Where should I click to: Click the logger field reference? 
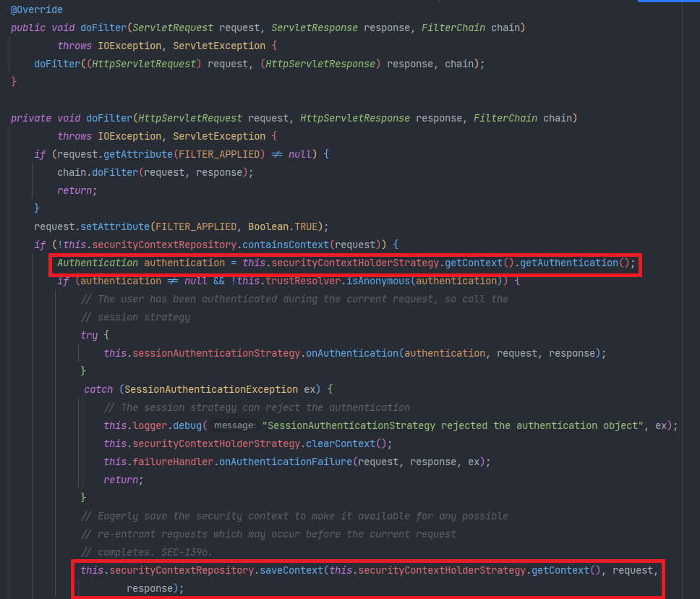tap(150, 425)
